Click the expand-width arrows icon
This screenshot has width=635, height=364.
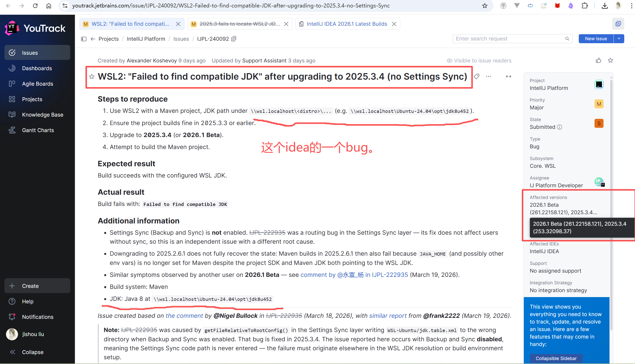(508, 76)
